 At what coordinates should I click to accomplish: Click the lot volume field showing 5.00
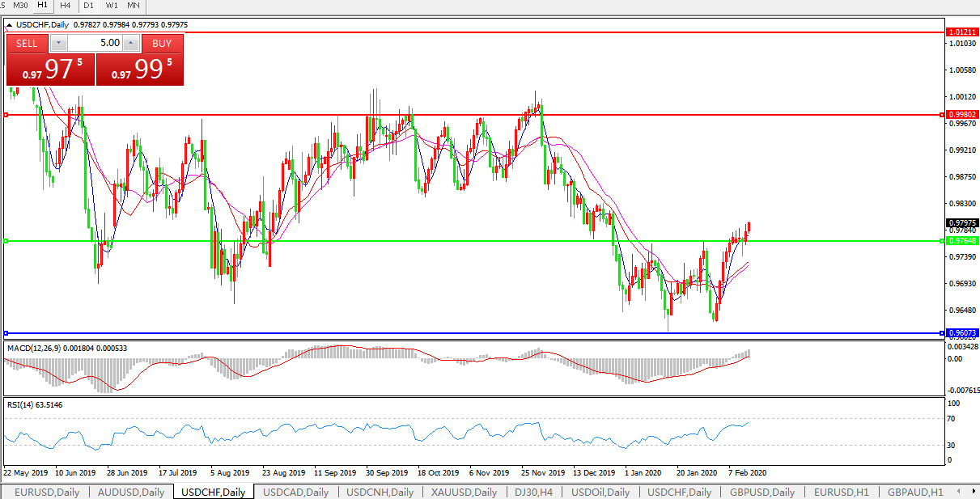point(95,43)
